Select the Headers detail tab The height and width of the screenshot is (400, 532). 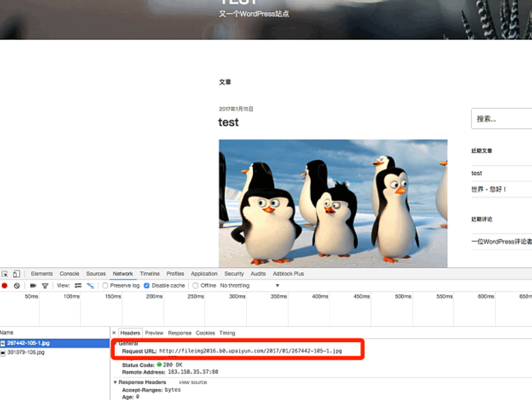(x=130, y=333)
